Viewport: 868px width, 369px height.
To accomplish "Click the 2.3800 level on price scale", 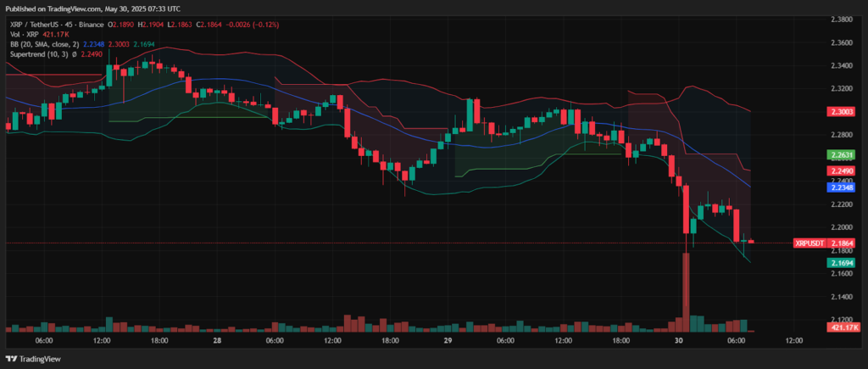I will pos(841,19).
